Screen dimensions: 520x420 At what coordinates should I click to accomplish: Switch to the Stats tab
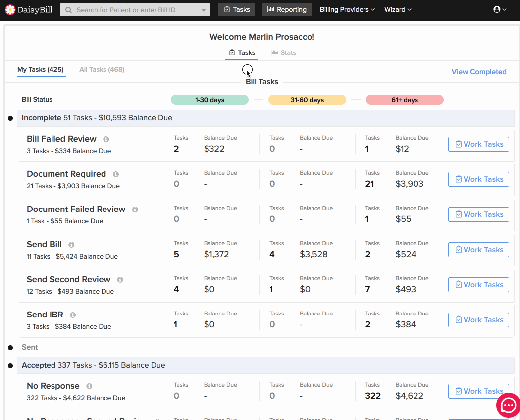(x=284, y=53)
